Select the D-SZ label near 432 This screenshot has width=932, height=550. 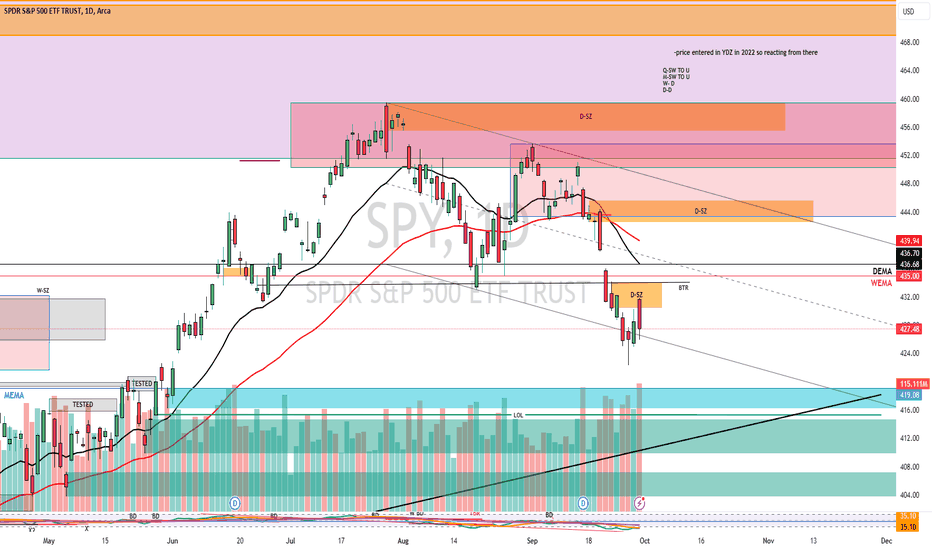(x=637, y=295)
